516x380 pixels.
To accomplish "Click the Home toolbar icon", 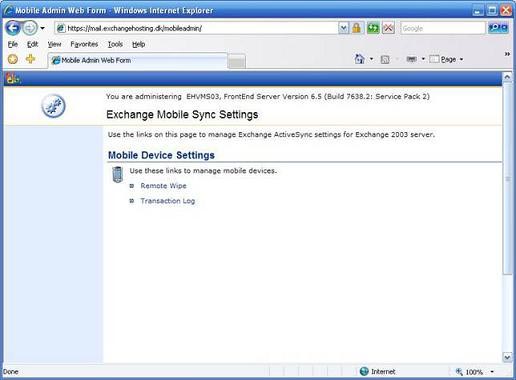I will click(359, 59).
